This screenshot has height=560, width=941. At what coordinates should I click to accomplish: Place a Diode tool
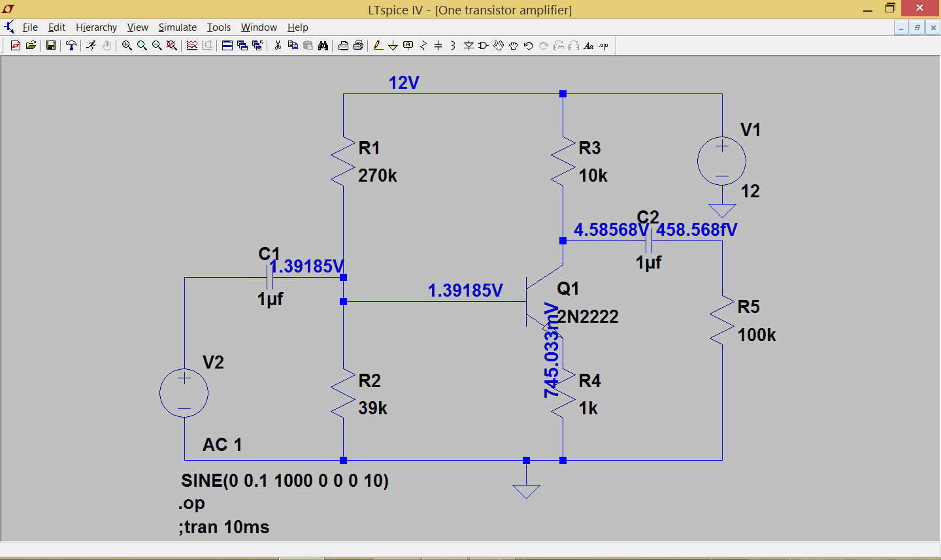pos(469,46)
